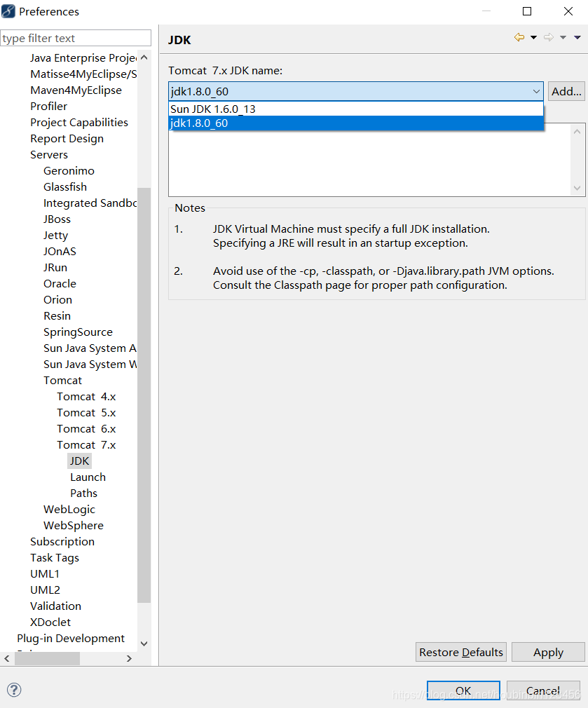This screenshot has height=708, width=588.
Task: Click the Cancel button
Action: pyautogui.click(x=543, y=690)
